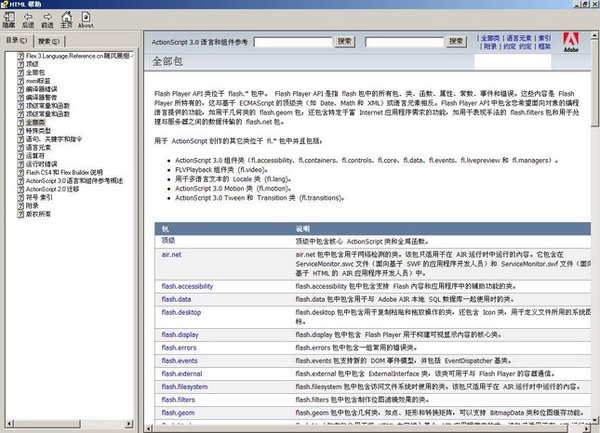Click the flash.errors description cell text
This screenshot has height=433, width=600.
(x=356, y=348)
